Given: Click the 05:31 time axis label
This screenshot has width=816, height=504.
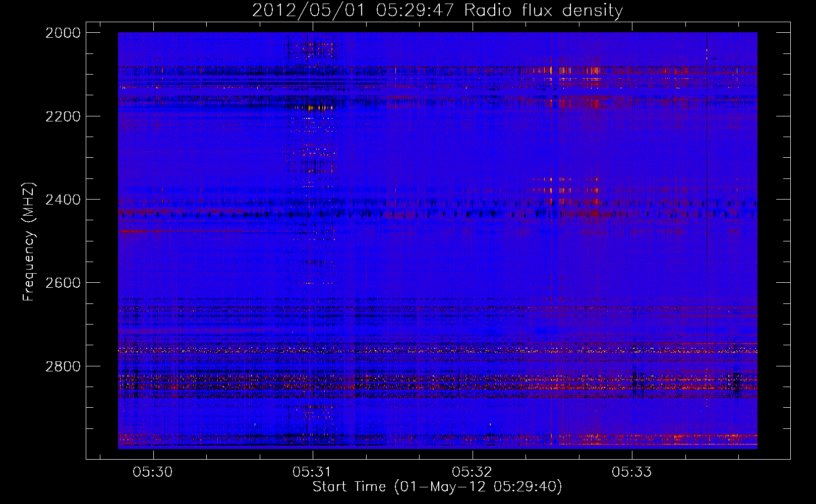Looking at the screenshot, I should click(312, 472).
